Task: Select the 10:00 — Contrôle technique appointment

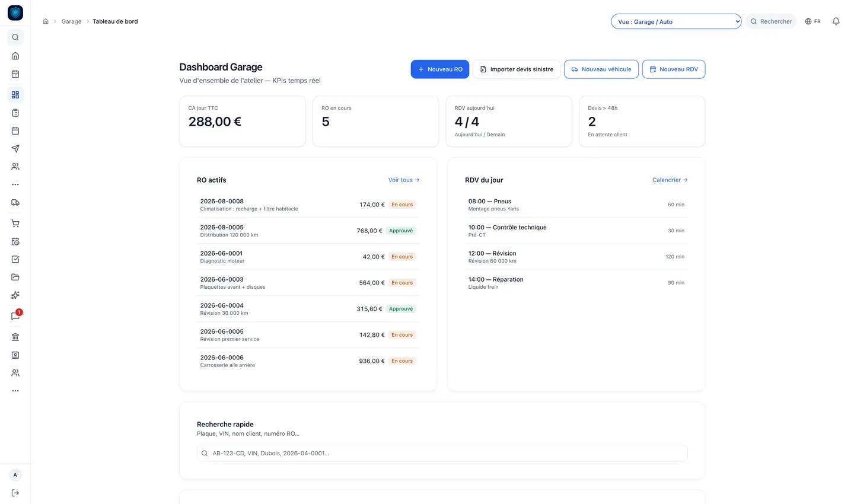Action: [576, 231]
